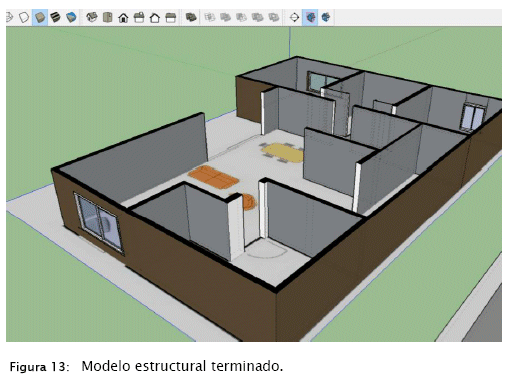
Task: Switch to Top view
Action: 107,17
